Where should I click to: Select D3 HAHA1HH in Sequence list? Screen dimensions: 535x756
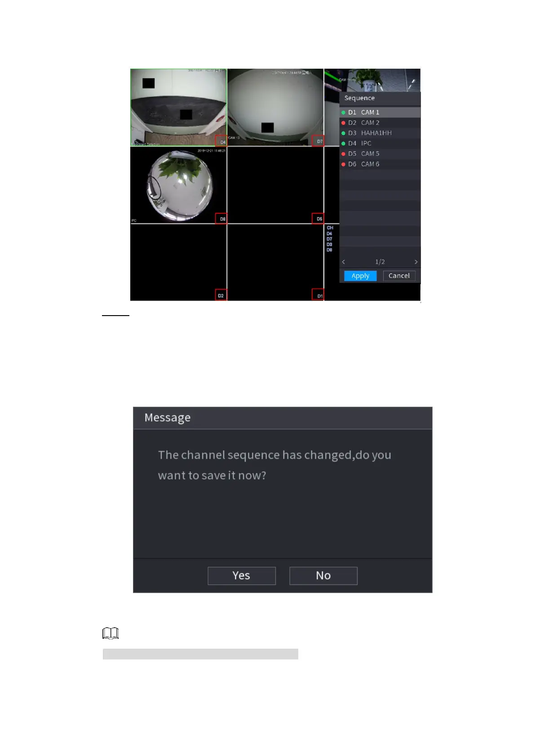click(x=380, y=133)
